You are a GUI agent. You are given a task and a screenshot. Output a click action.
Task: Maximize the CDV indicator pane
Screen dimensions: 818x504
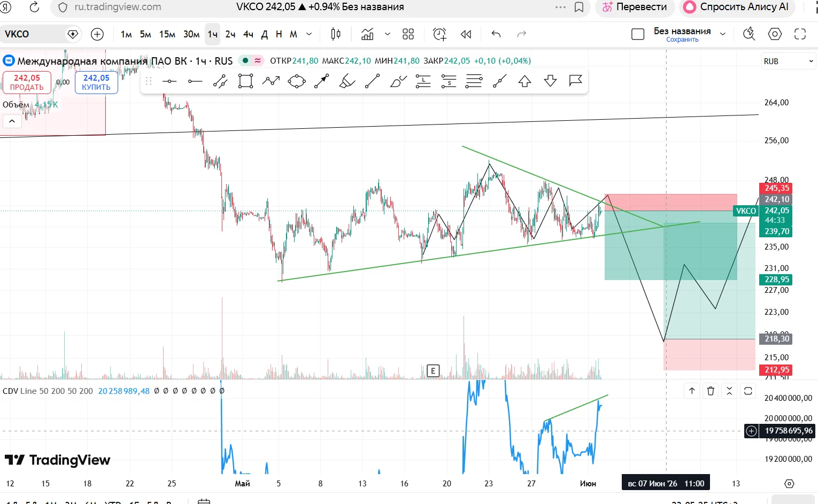pyautogui.click(x=748, y=391)
